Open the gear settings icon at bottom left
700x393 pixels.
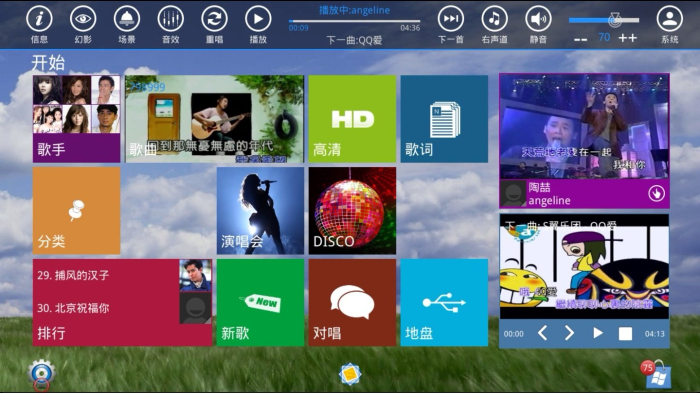42,374
